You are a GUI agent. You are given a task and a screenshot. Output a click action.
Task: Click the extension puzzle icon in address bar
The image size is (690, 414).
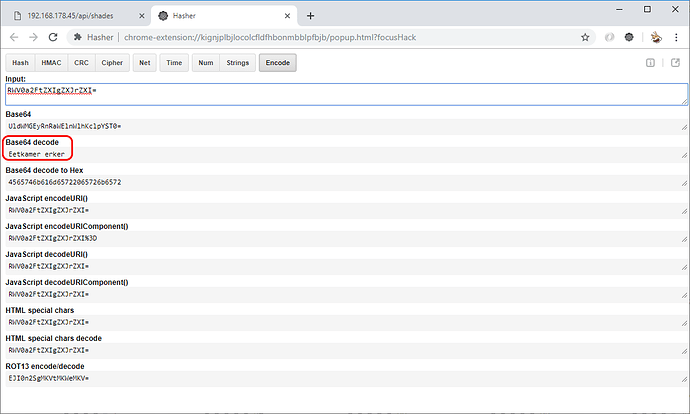click(77, 37)
